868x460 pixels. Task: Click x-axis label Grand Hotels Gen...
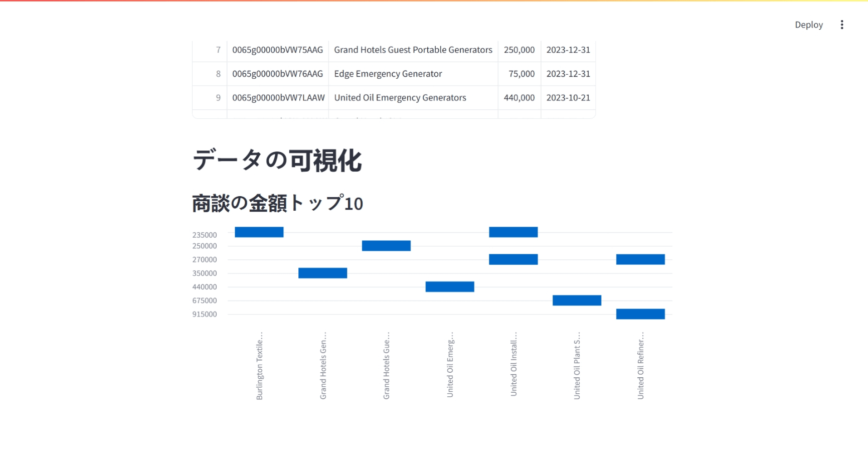pos(323,366)
